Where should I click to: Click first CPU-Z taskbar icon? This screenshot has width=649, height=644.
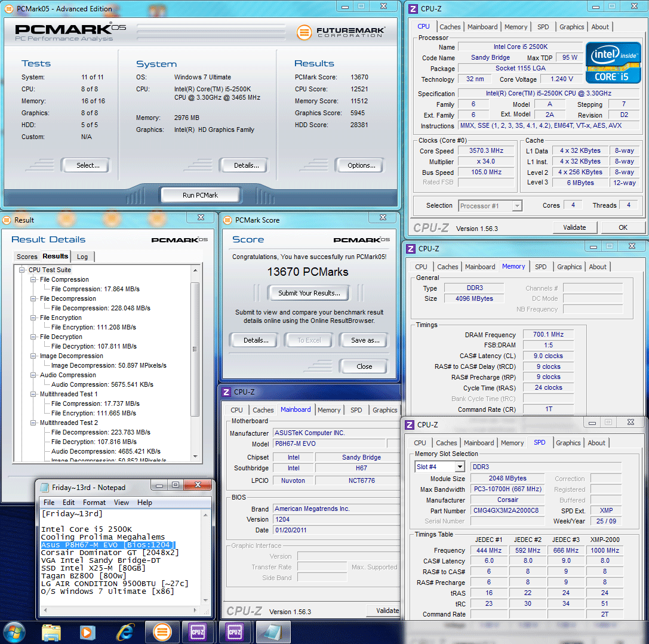tap(198, 633)
